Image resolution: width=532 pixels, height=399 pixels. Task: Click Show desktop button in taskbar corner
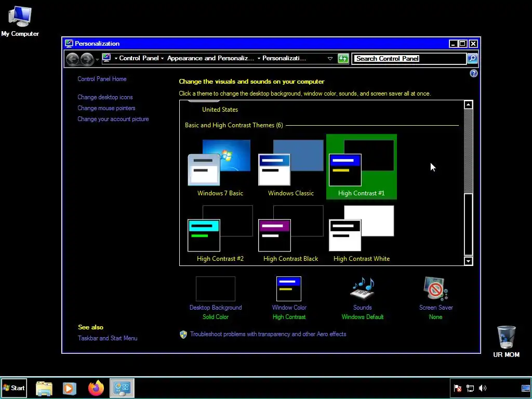(526, 388)
